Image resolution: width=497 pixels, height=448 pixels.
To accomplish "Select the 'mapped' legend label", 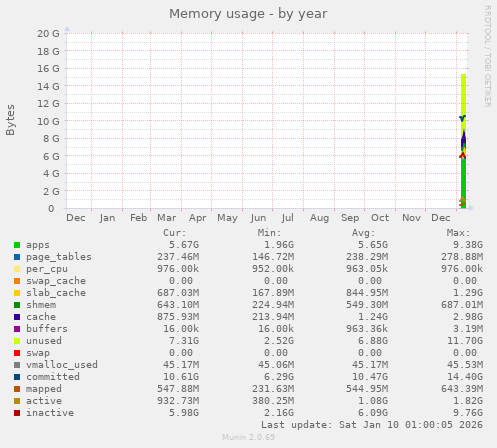I will click(x=44, y=389).
